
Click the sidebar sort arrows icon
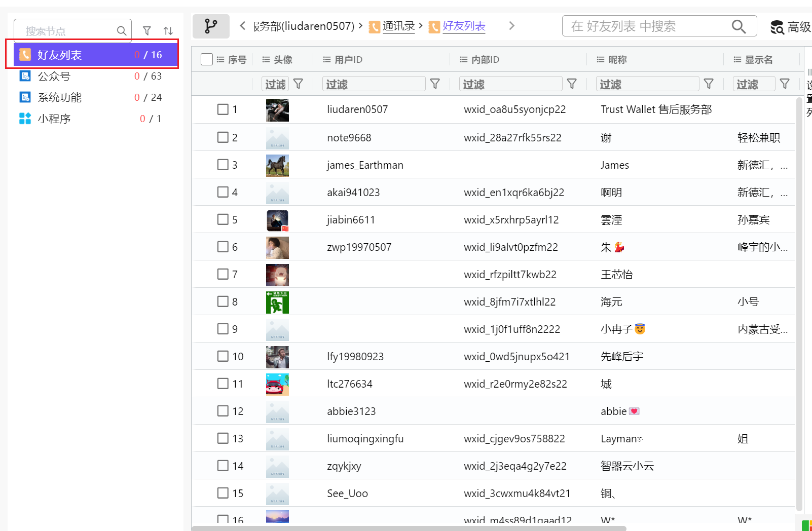coord(168,31)
